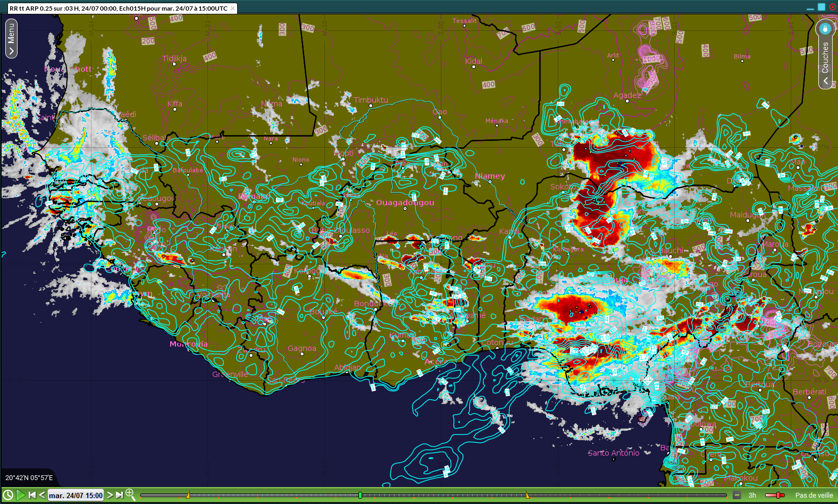
Task: Jump to the first time step
Action: click(32, 495)
